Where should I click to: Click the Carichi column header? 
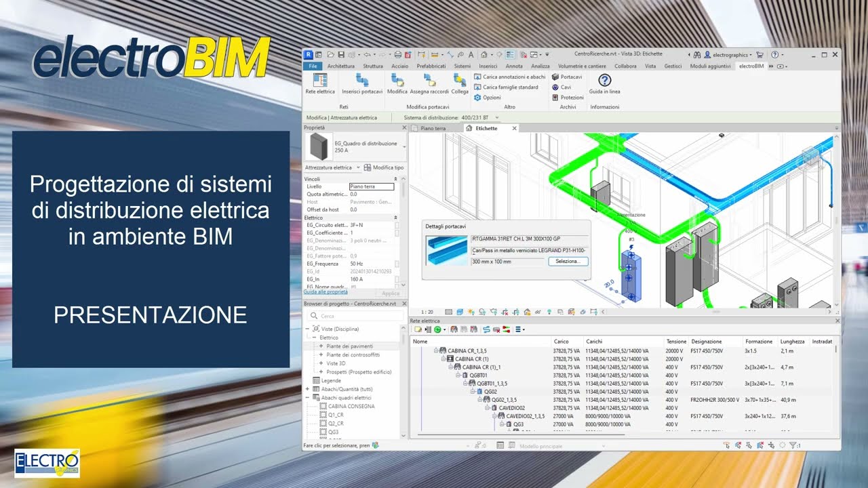coord(594,342)
